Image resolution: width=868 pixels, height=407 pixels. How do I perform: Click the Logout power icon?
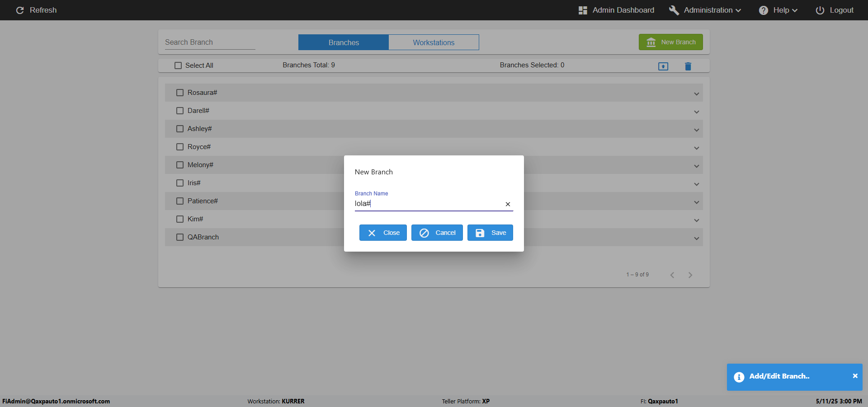820,10
